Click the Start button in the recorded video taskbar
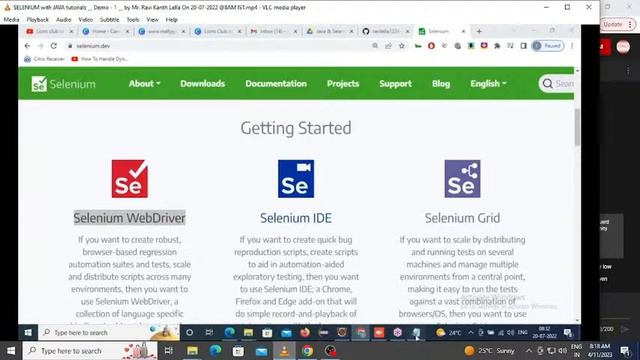Screen dimensions: 640x360 tap(28, 333)
